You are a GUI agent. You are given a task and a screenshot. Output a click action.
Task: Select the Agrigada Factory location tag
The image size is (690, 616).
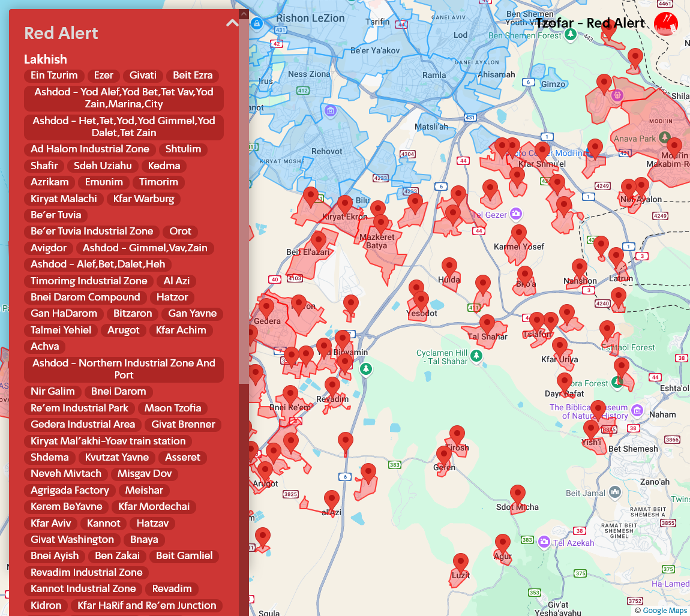click(x=70, y=491)
